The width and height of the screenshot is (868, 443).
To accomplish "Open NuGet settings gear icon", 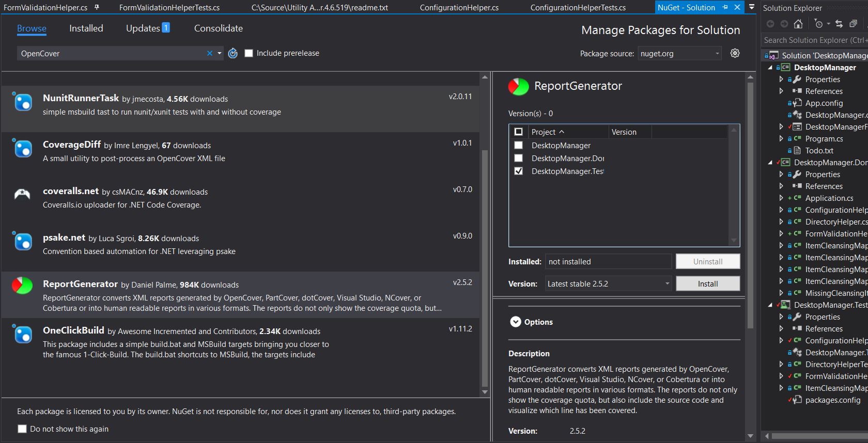I will 735,53.
